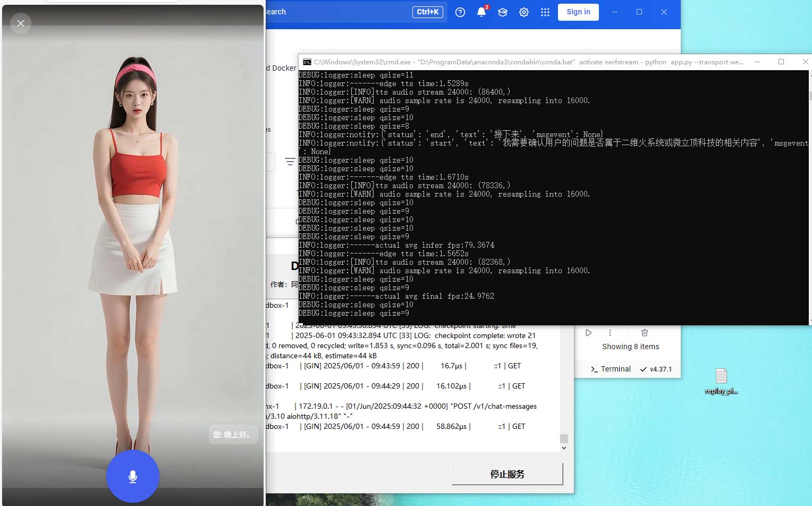
Task: Click the Sign in button
Action: click(x=578, y=12)
